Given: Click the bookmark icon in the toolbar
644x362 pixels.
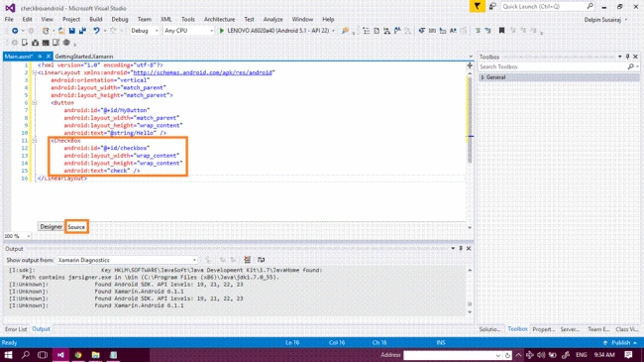Looking at the screenshot, I should pyautogui.click(x=501, y=31).
